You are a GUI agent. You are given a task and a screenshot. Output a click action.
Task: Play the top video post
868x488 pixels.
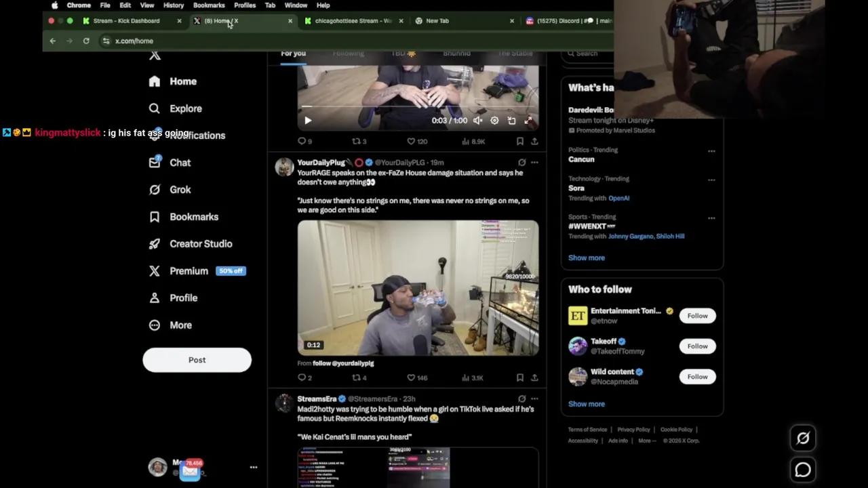pyautogui.click(x=308, y=121)
